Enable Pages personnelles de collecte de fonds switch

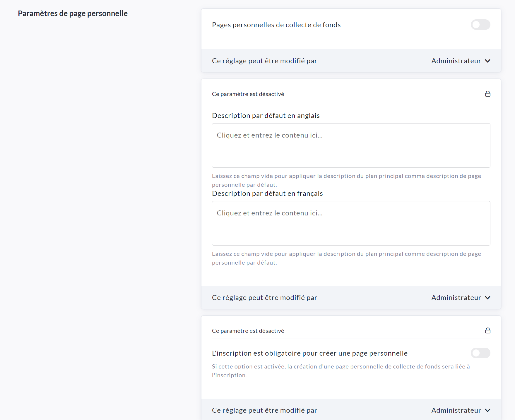pos(480,25)
